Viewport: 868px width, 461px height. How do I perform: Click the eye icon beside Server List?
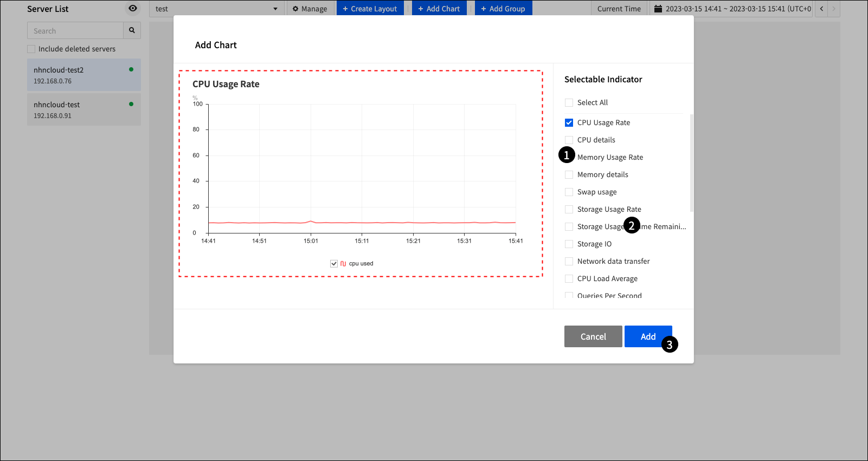point(133,8)
